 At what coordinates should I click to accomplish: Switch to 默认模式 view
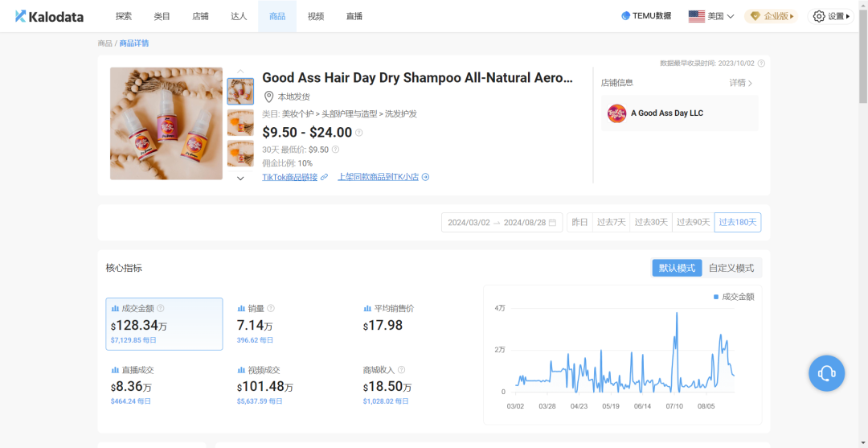click(677, 268)
